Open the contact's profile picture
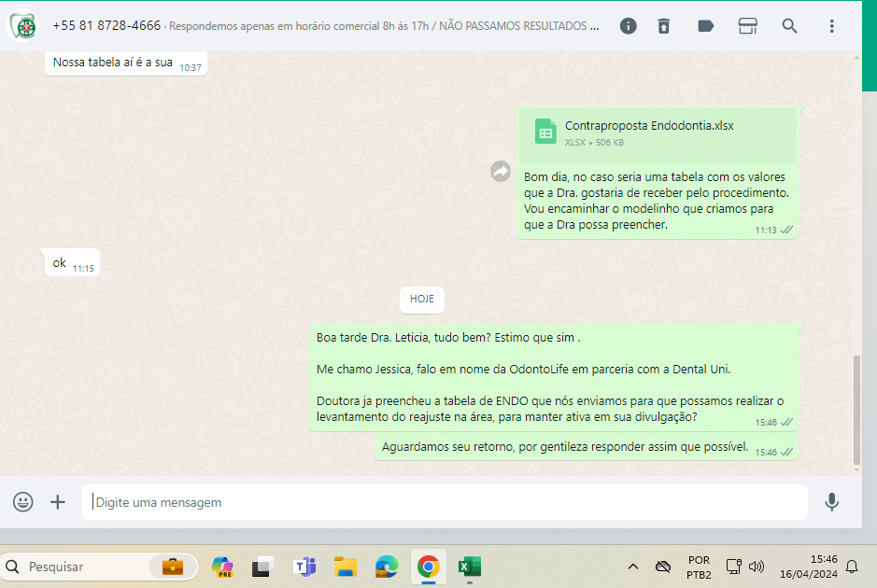The image size is (877, 588). 23,26
